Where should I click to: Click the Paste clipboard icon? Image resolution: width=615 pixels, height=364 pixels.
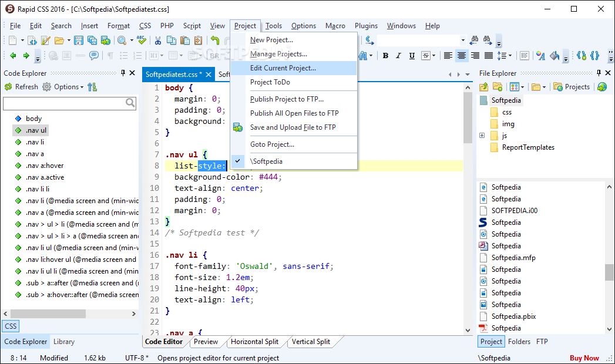click(185, 41)
